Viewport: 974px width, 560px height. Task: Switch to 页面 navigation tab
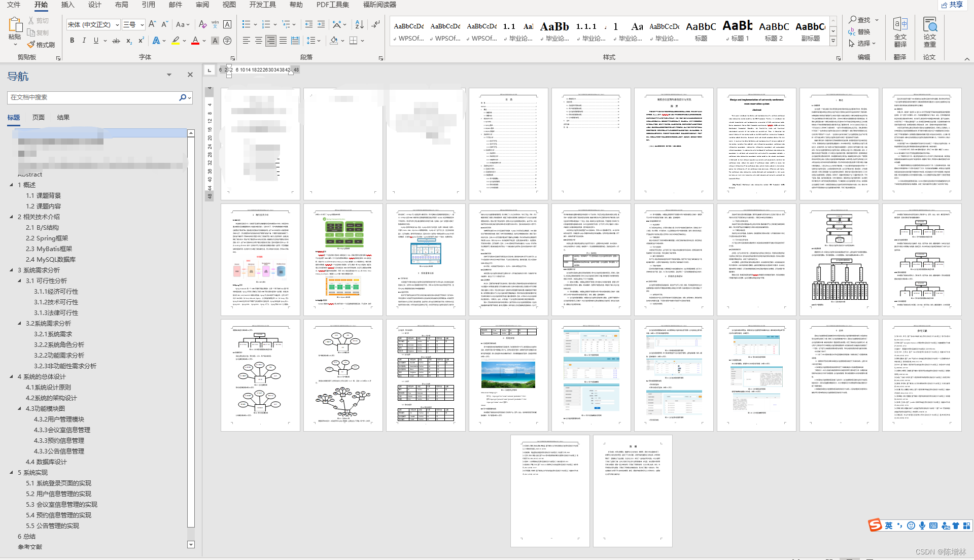coord(39,117)
